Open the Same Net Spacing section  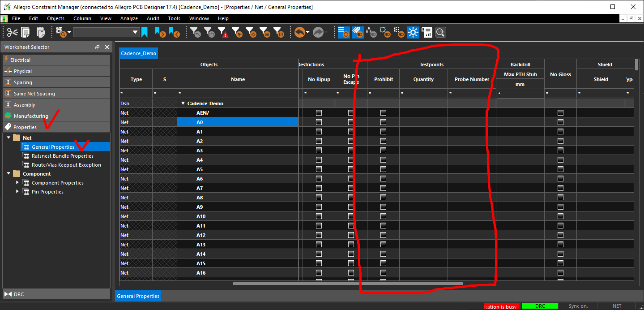pos(56,94)
